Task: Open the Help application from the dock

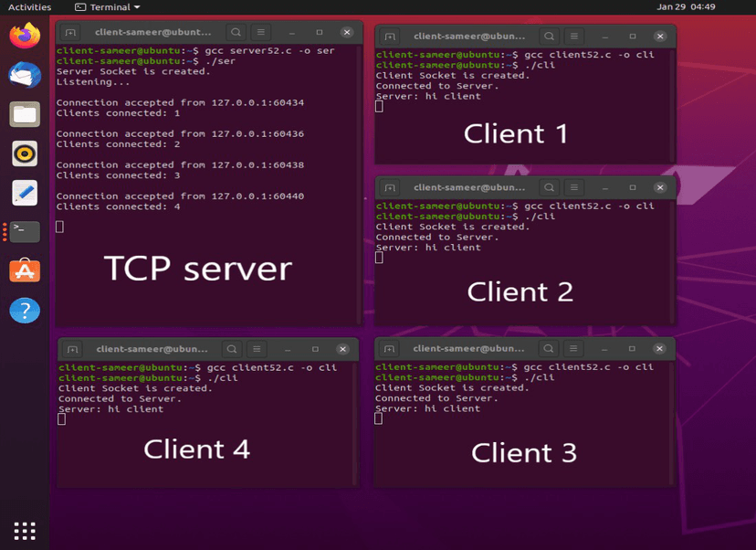Action: point(23,311)
